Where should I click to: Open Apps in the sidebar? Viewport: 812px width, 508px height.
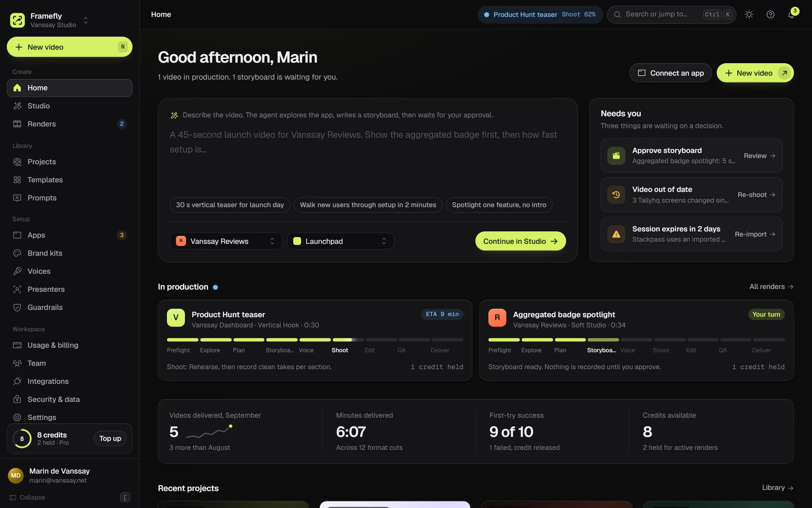69,235
